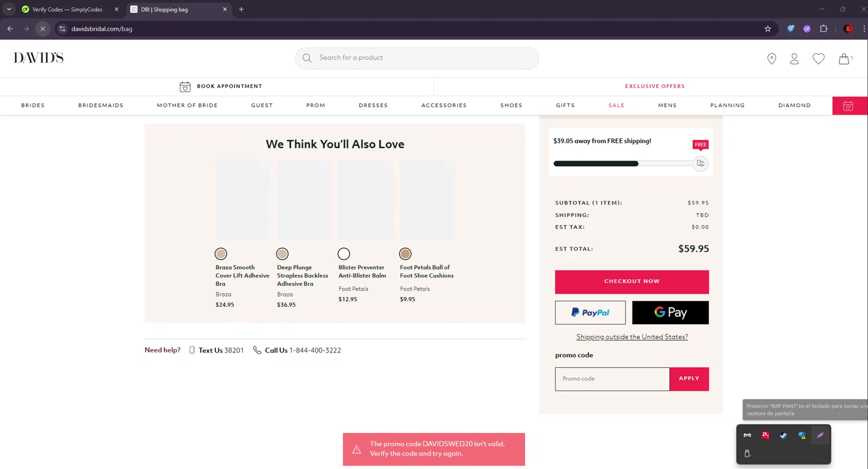Click the purple SimplyCodes extension icon
Image resolution: width=868 pixels, height=469 pixels.
(807, 28)
